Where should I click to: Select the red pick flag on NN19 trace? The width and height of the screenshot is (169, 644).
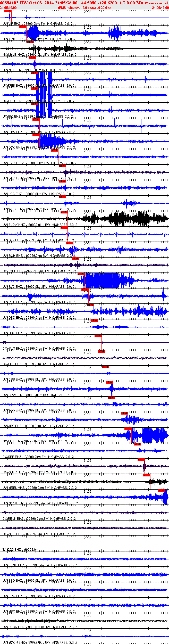[162, 491]
